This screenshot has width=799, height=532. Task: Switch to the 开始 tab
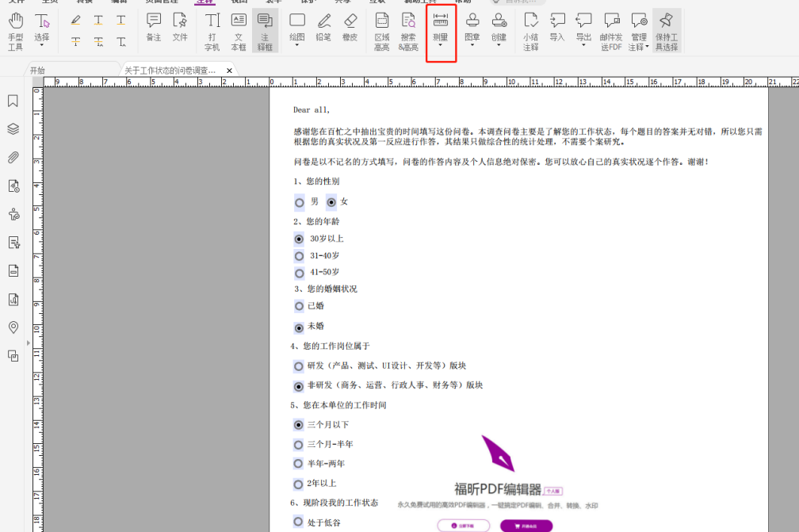pos(38,70)
